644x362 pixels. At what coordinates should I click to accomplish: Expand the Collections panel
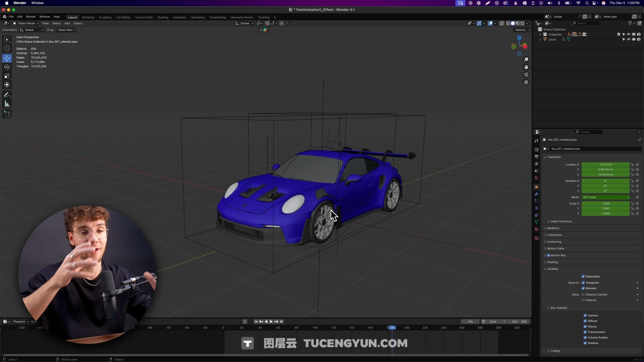tap(554, 235)
